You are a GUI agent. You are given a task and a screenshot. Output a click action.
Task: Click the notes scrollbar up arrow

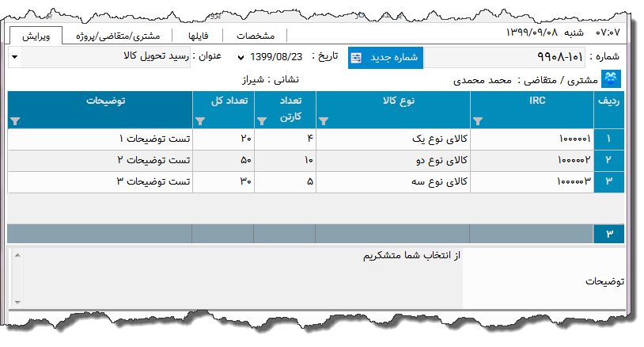17,255
